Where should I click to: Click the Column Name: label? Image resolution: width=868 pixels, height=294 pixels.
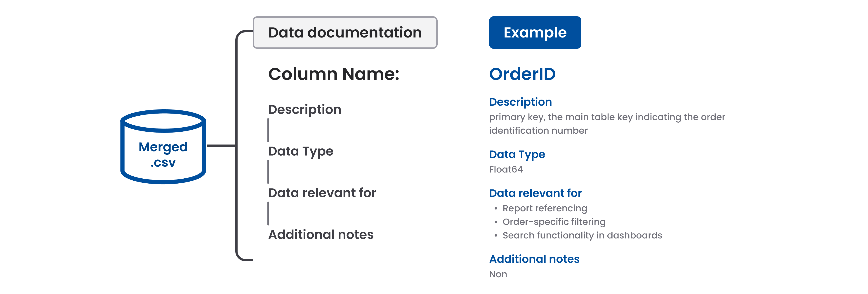tap(334, 74)
